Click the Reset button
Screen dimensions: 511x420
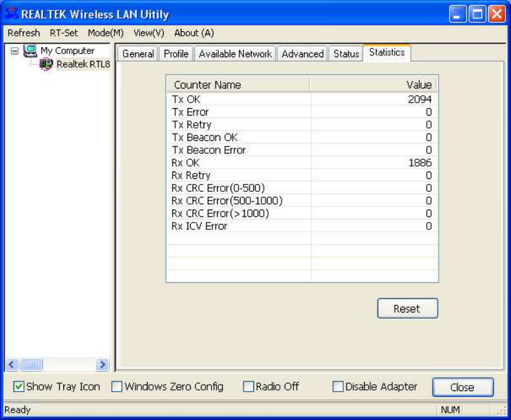pyautogui.click(x=407, y=308)
